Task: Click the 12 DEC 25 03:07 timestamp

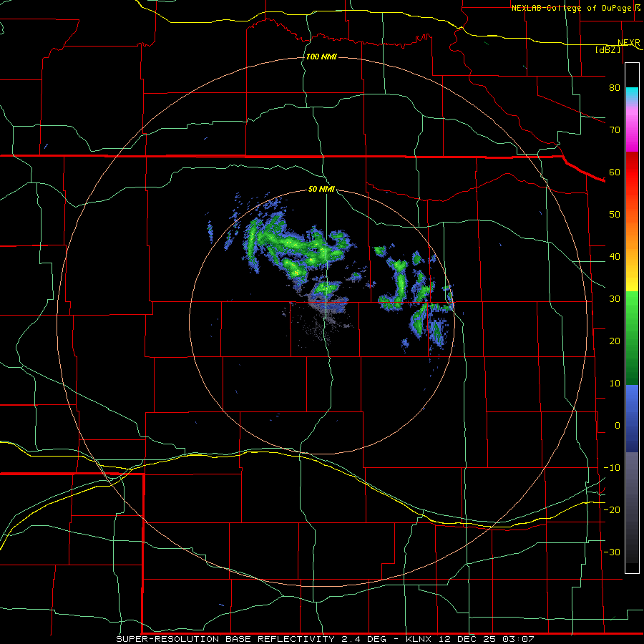Action: click(487, 639)
